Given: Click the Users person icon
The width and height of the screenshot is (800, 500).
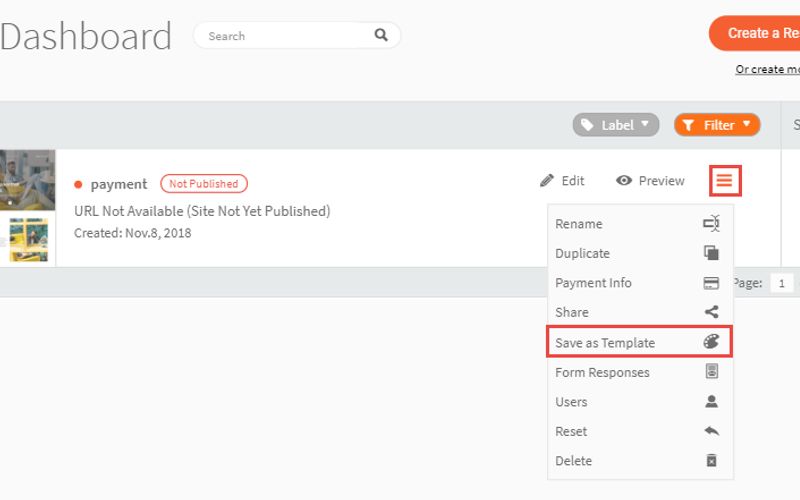Looking at the screenshot, I should 711,401.
